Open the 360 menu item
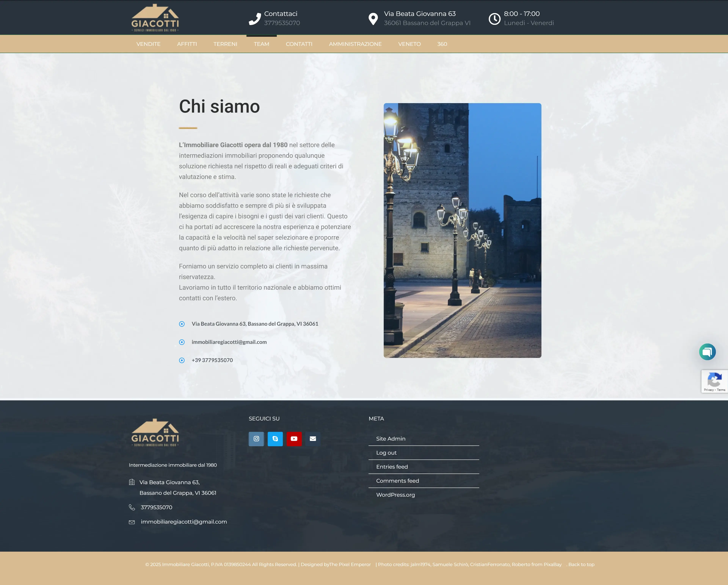The height and width of the screenshot is (585, 728). coord(442,44)
